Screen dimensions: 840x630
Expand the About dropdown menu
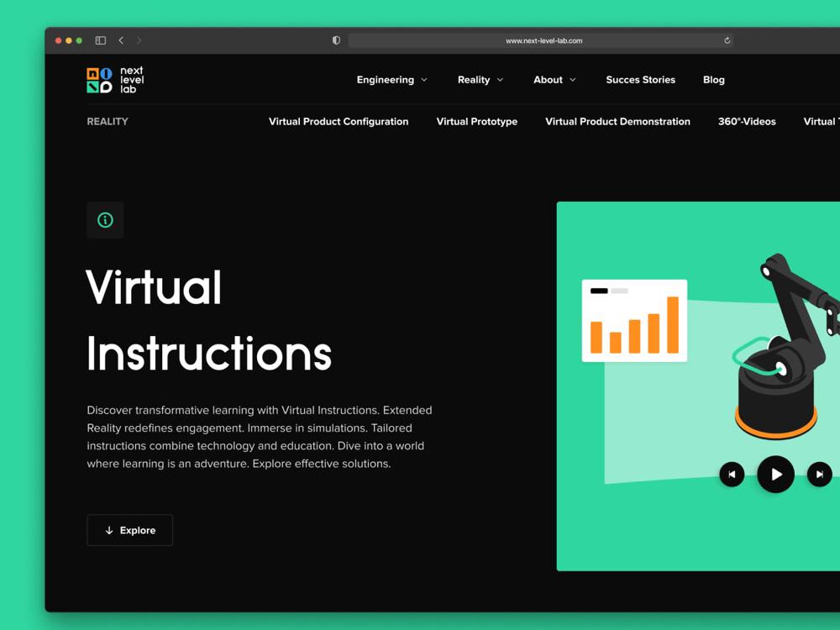tap(554, 80)
